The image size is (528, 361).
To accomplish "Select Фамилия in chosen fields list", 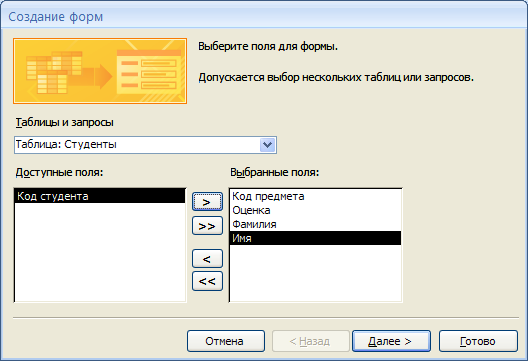I will point(315,224).
